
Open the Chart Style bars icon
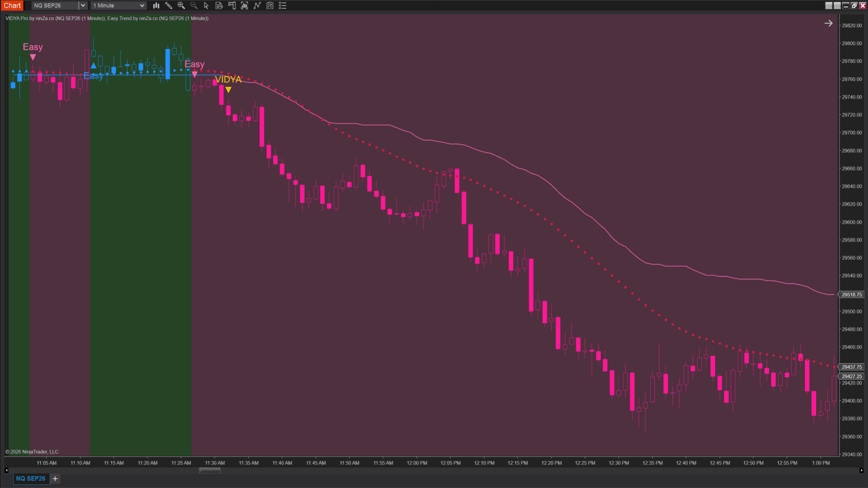tap(156, 5)
